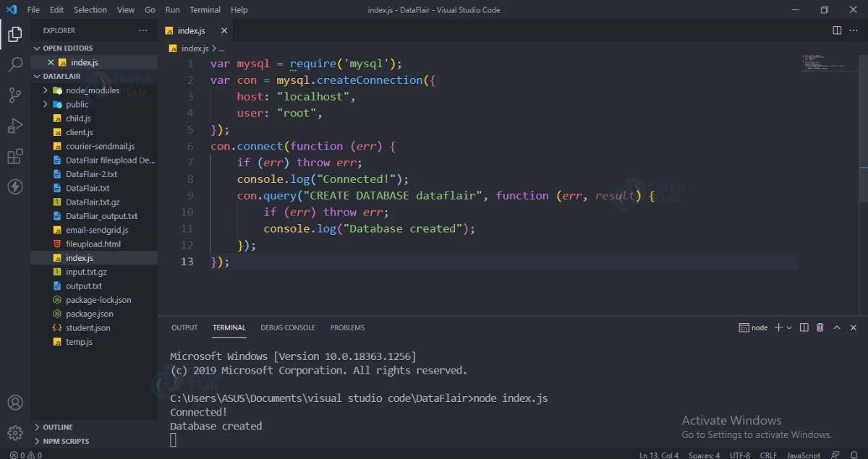868x459 pixels.
Task: Click CRLF end-of-line setting
Action: click(x=768, y=455)
